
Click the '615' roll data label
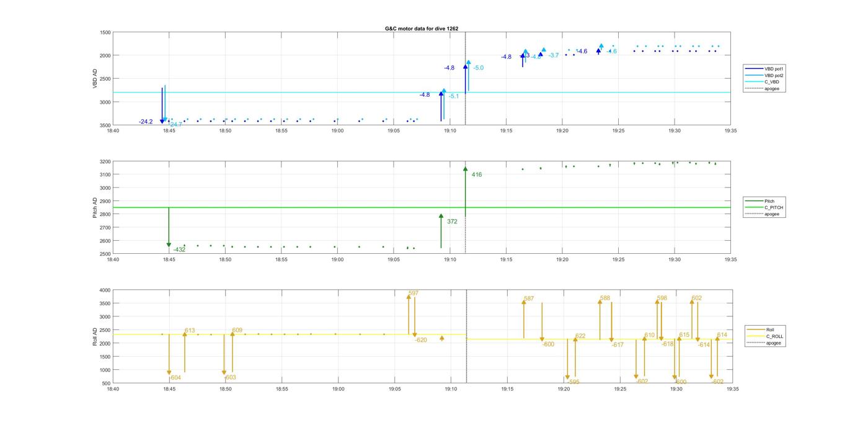(x=684, y=335)
